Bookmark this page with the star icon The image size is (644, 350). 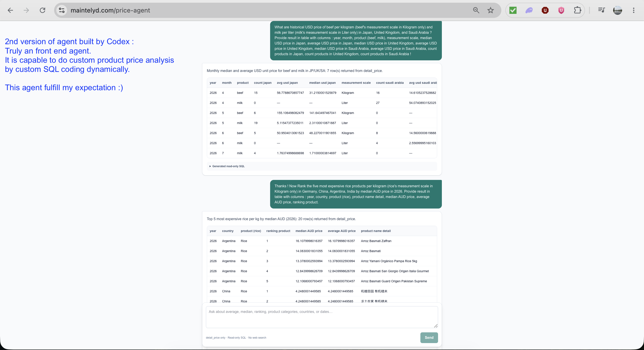(491, 10)
